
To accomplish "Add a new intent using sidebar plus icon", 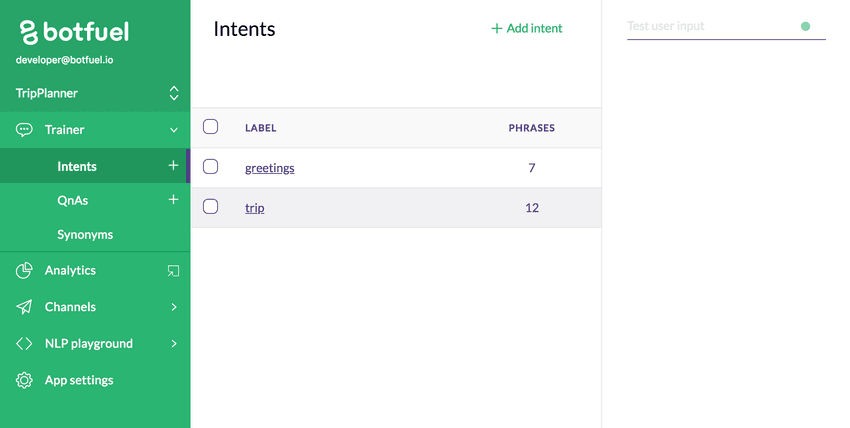I will (x=173, y=165).
